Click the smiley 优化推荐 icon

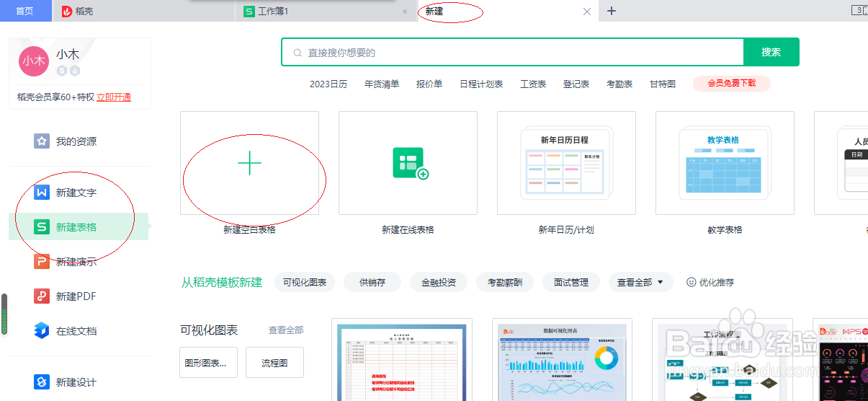click(692, 282)
